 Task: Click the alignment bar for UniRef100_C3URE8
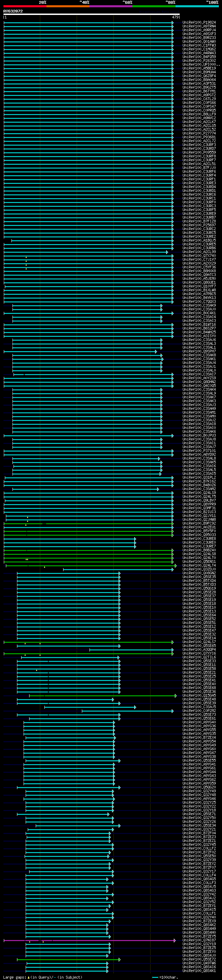(x=69, y=539)
